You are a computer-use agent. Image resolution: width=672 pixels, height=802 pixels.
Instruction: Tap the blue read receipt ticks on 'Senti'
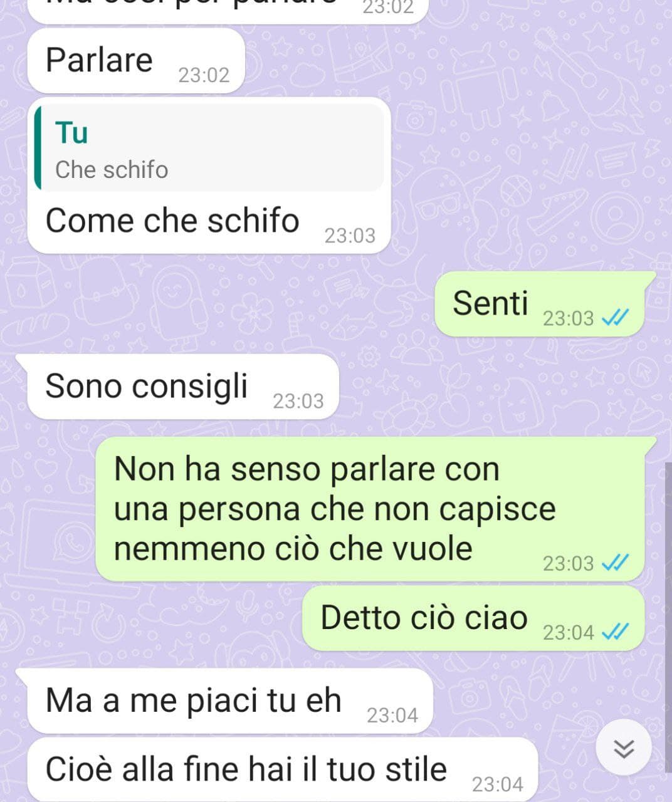click(x=615, y=318)
